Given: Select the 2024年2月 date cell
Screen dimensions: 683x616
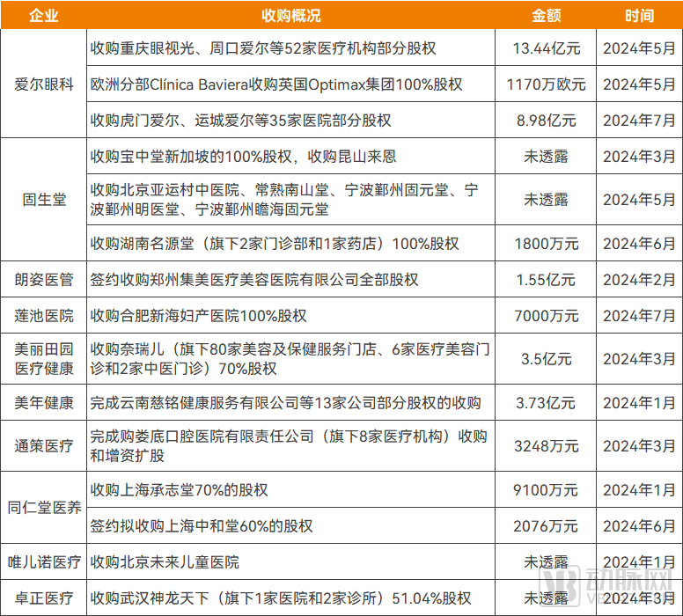Looking at the screenshot, I should (639, 280).
